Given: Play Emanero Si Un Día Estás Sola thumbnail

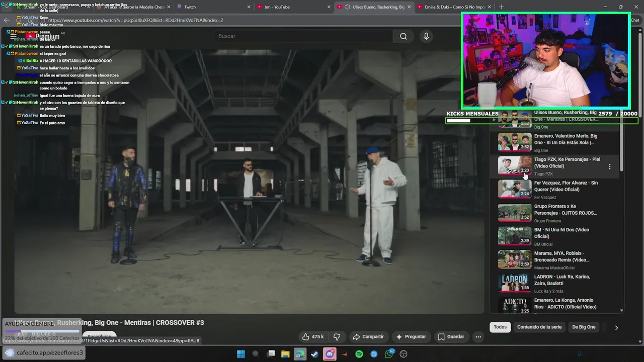Looking at the screenshot, I should [x=514, y=142].
